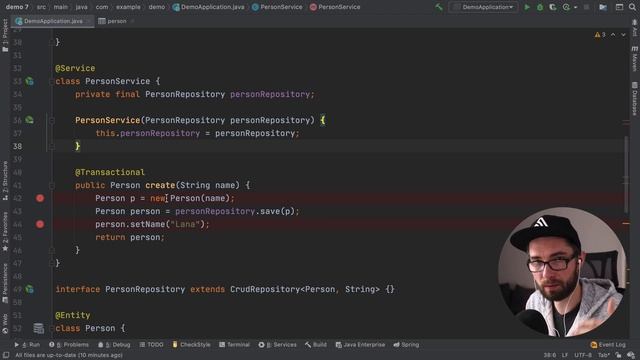Click the run anything window icon
This screenshot has width=640, height=360.
point(619,7)
